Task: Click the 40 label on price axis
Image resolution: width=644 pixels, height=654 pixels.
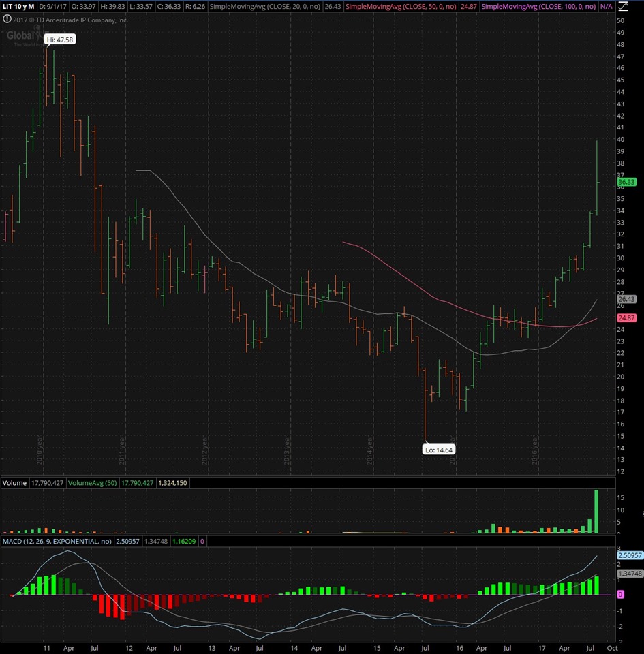Action: click(621, 139)
